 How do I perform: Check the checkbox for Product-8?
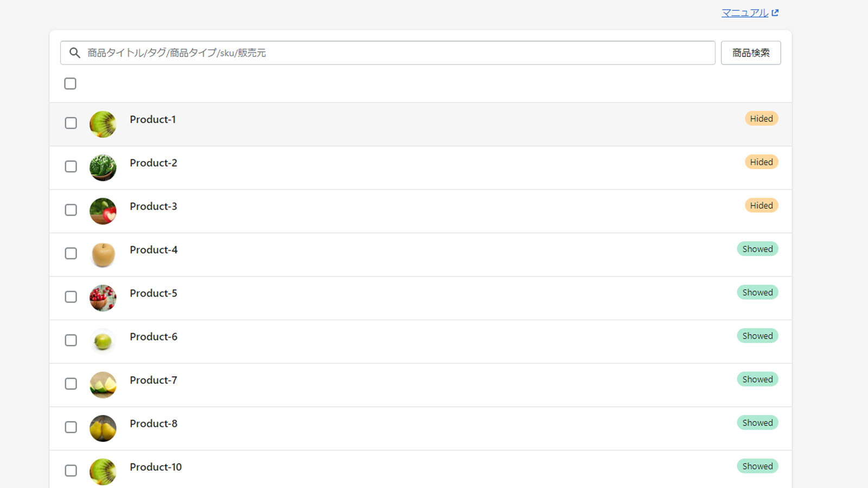71,427
